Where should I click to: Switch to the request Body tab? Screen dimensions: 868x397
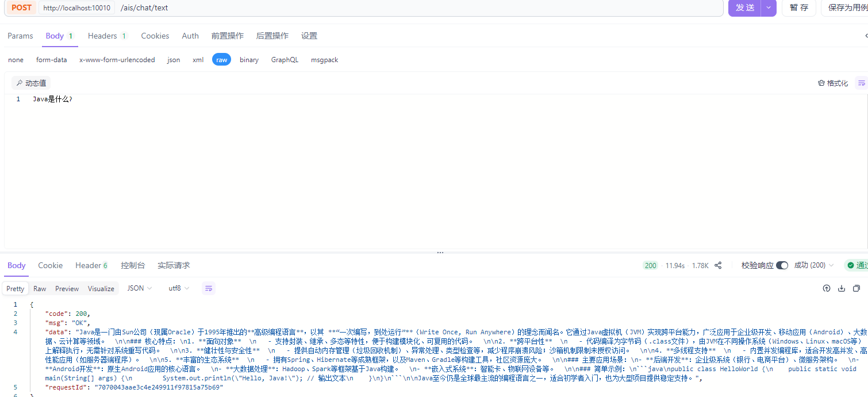tap(59, 36)
